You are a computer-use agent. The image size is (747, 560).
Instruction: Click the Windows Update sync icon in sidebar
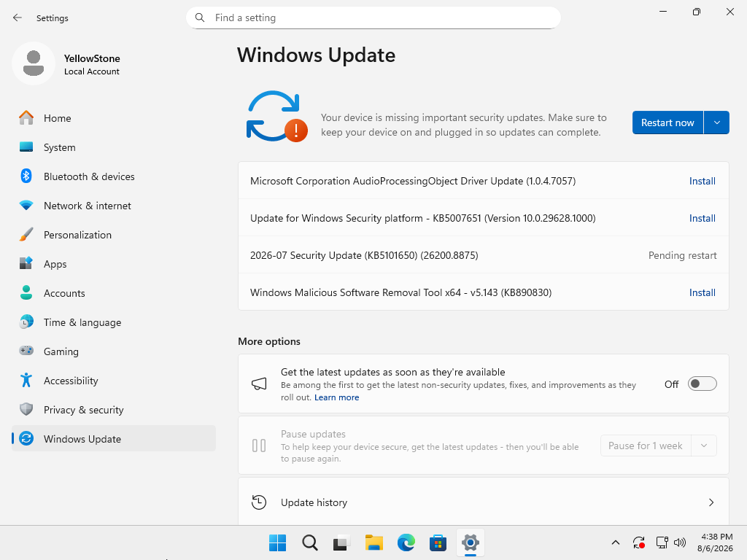tap(26, 438)
